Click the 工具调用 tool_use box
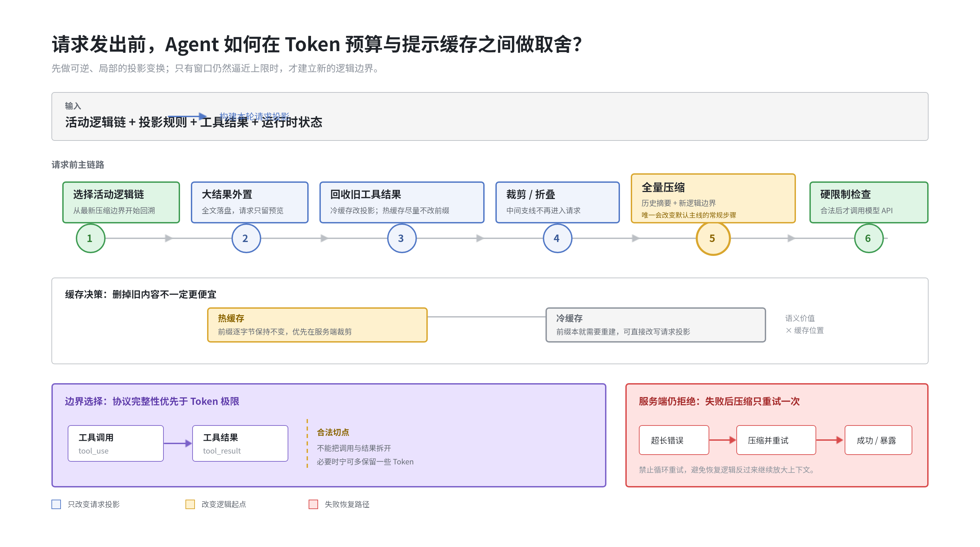Screen dimensions: 980x547 pyautogui.click(x=116, y=443)
